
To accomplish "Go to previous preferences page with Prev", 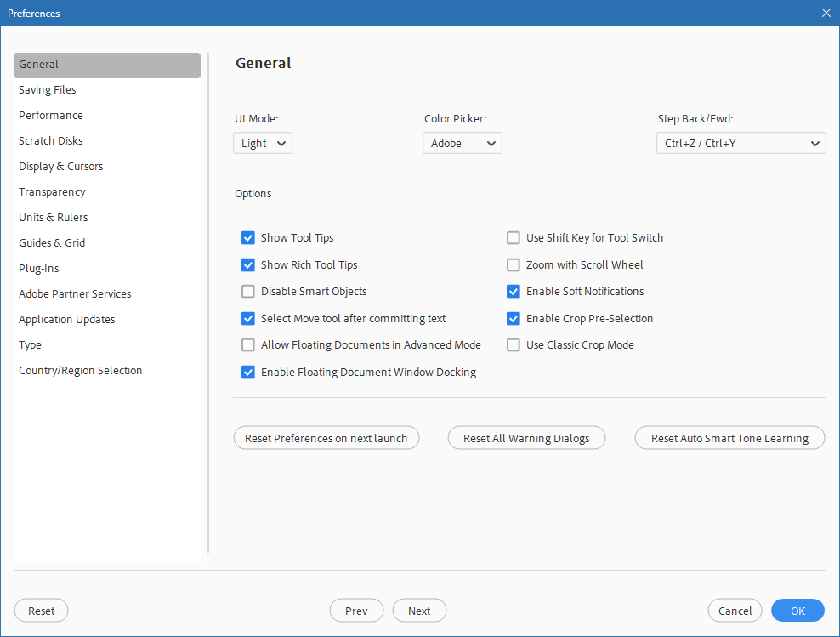I will pos(357,611).
